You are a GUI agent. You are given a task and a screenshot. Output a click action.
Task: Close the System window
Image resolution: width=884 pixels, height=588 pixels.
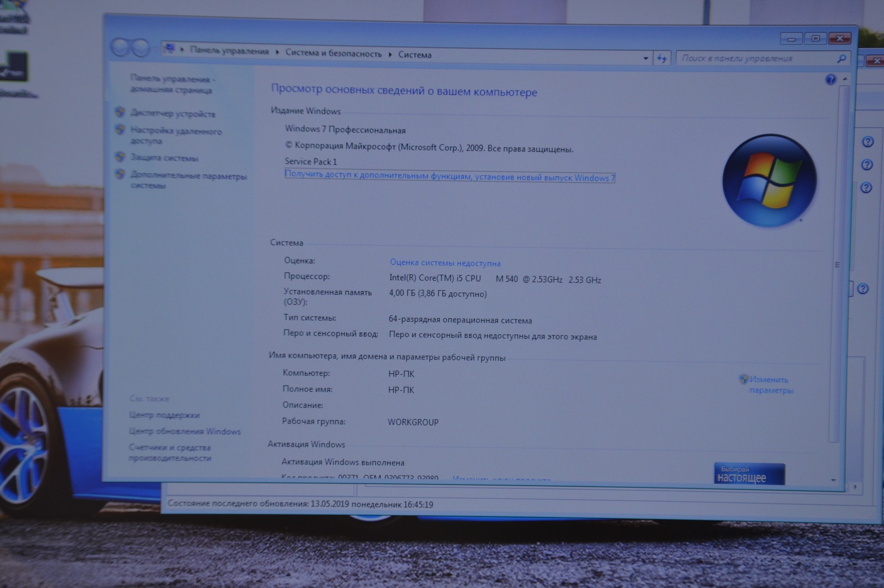pos(840,38)
